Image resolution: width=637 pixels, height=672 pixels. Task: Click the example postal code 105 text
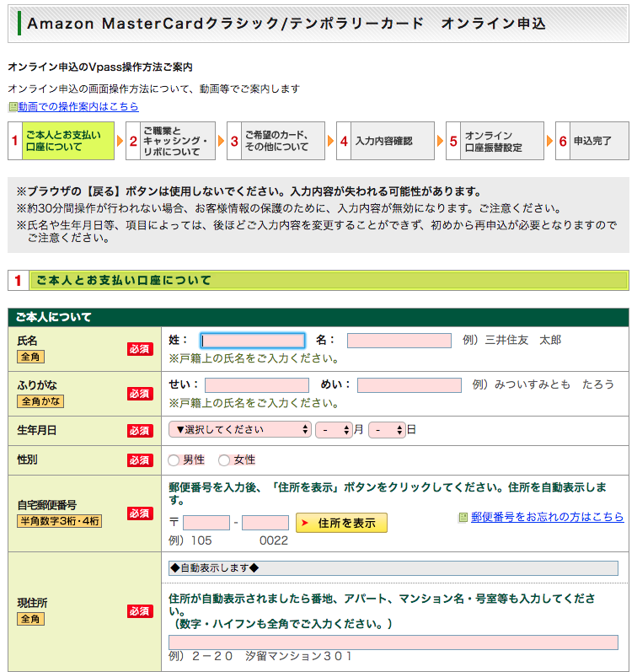tap(201, 540)
